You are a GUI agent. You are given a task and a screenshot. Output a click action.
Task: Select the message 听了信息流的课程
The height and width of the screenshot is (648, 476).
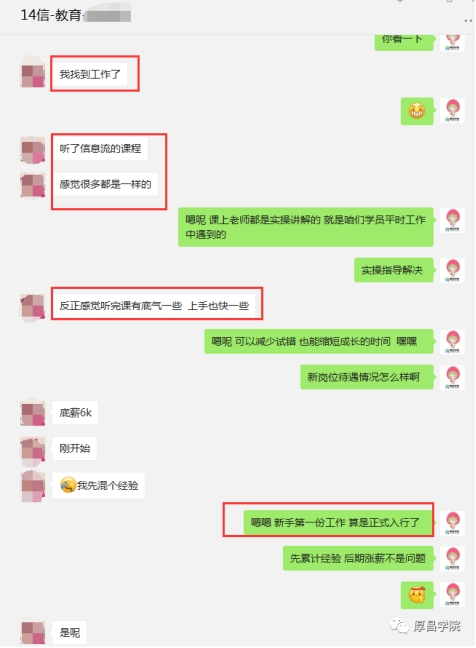point(100,148)
